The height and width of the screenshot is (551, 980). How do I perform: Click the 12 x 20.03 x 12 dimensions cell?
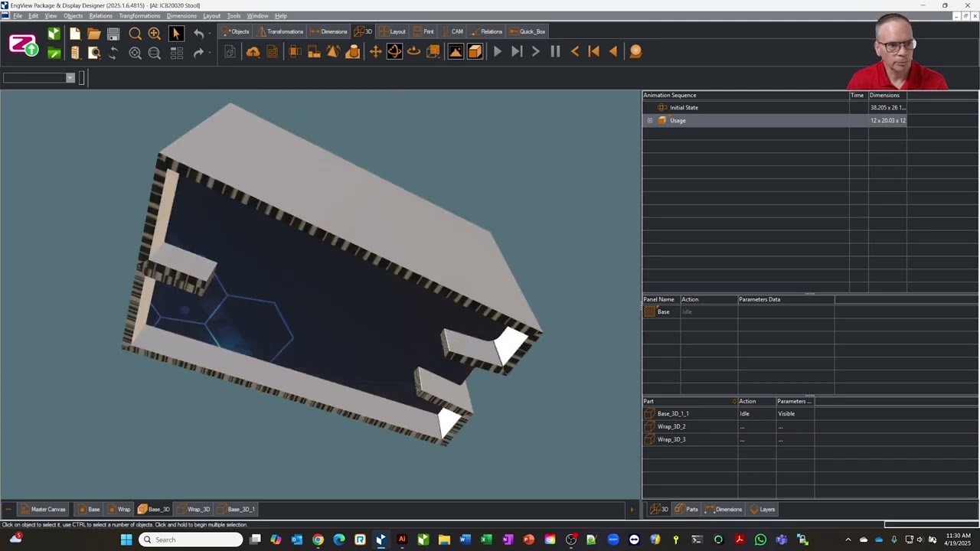point(887,121)
